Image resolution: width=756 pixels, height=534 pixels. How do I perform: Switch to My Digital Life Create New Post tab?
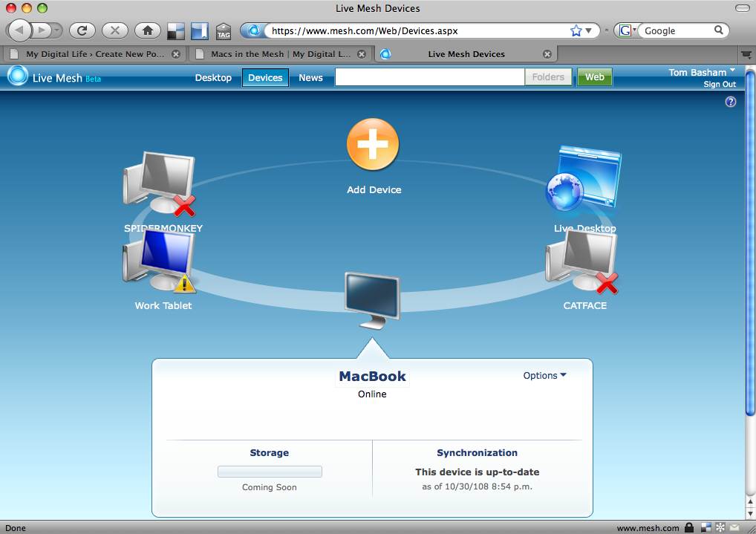(96, 54)
